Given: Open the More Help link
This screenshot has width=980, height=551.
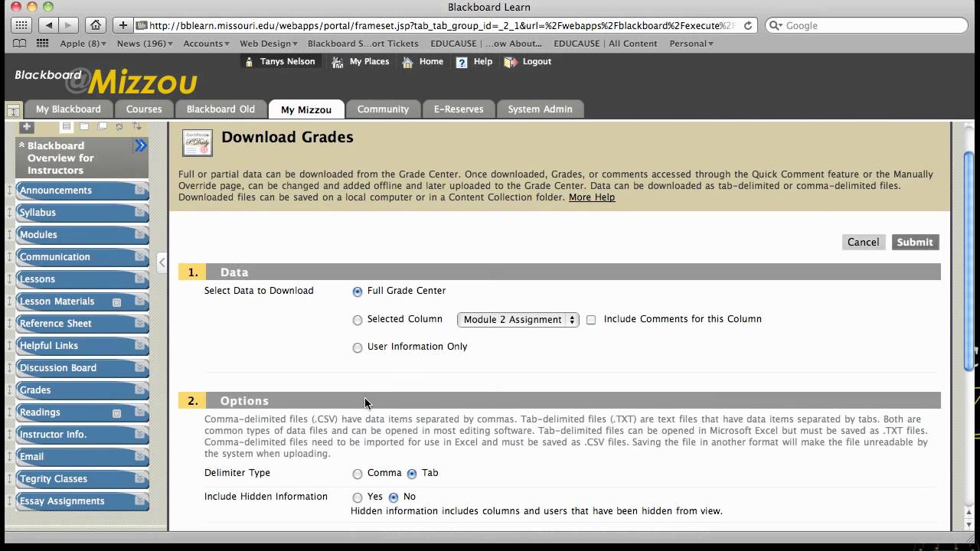Looking at the screenshot, I should [x=592, y=197].
